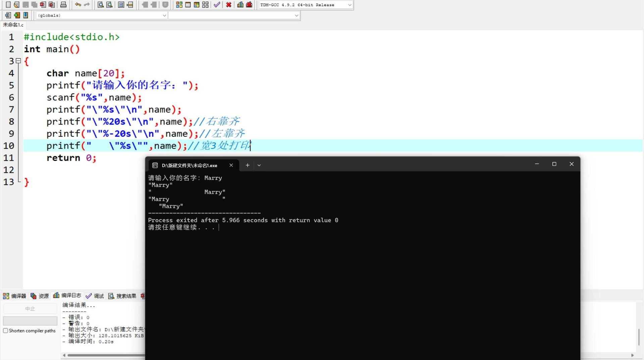Click the scrollbar left arrow in compile log

[64, 355]
